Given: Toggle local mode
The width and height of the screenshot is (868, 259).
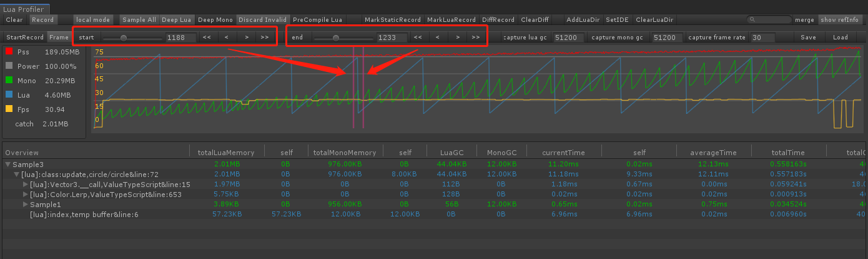Looking at the screenshot, I should point(93,20).
